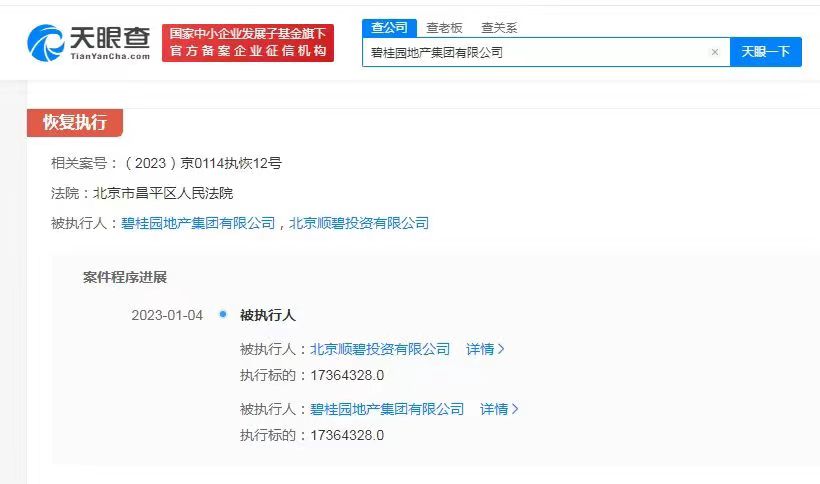
Task: Open 北京顺碧投资有限公司 link under 案件程序进展
Action: pos(380,349)
